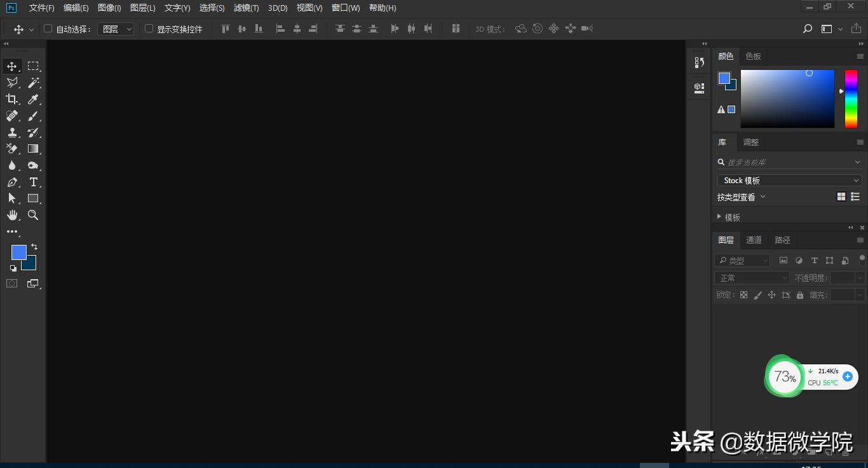
Task: Open the color panel options menu
Action: [860, 56]
